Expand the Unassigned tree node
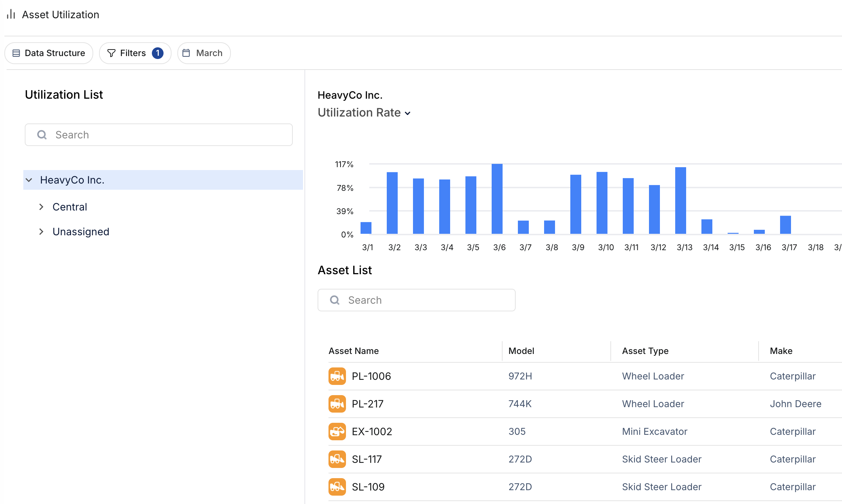Screen dimensions: 842x504 [x=41, y=231]
